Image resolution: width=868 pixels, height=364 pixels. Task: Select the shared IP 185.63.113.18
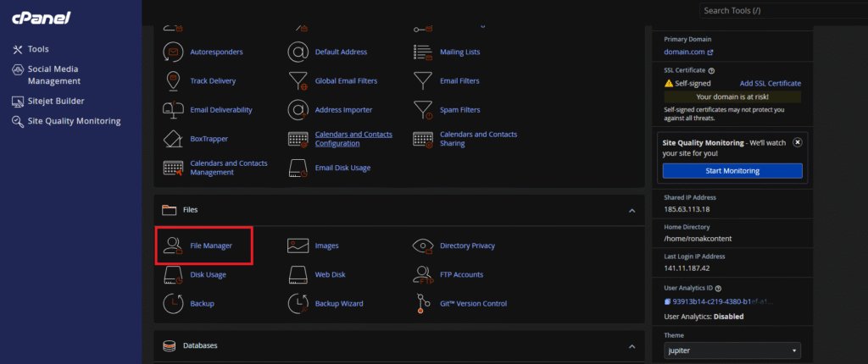[687, 209]
